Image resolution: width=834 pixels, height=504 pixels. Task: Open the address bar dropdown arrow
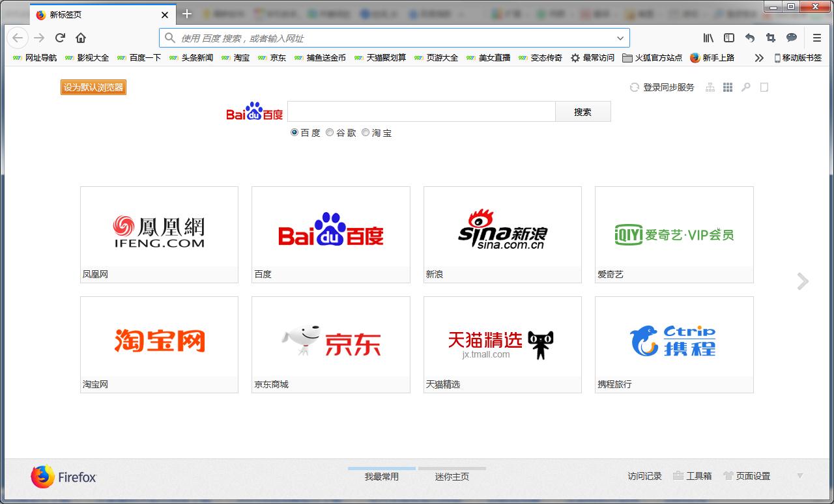pos(620,38)
